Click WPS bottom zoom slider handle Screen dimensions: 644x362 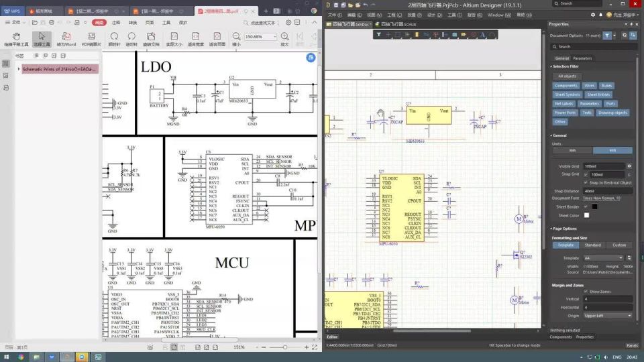(x=284, y=347)
